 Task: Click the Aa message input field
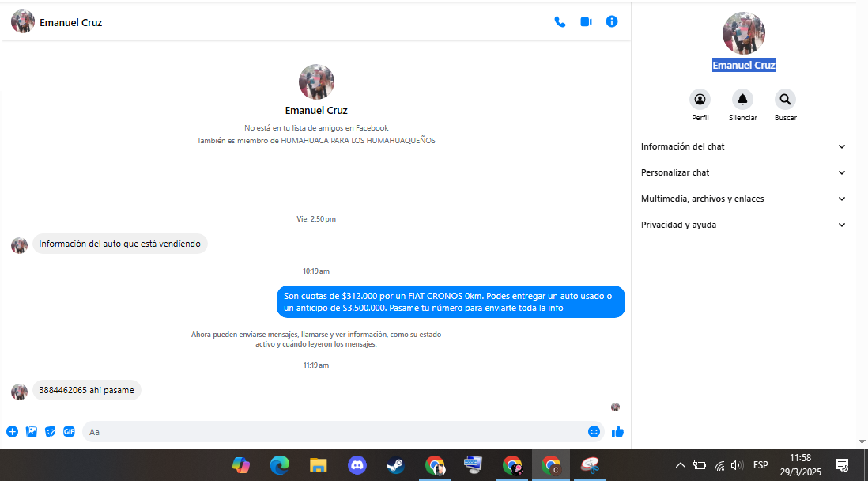tap(332, 432)
